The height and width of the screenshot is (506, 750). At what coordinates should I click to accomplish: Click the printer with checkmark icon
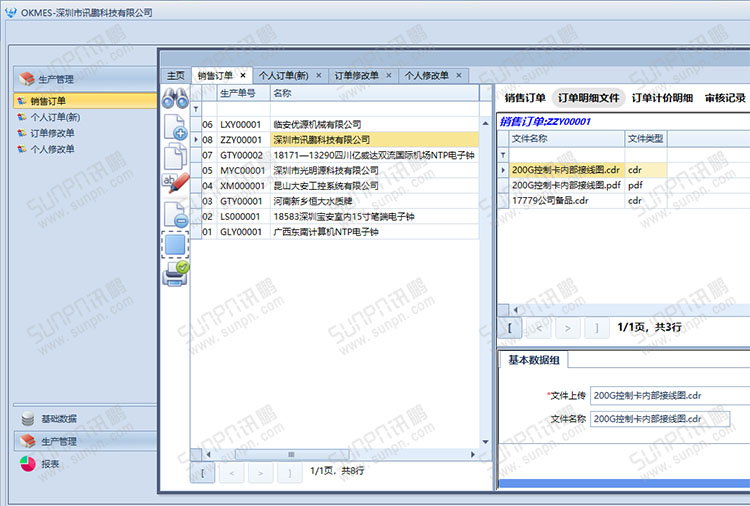click(175, 273)
